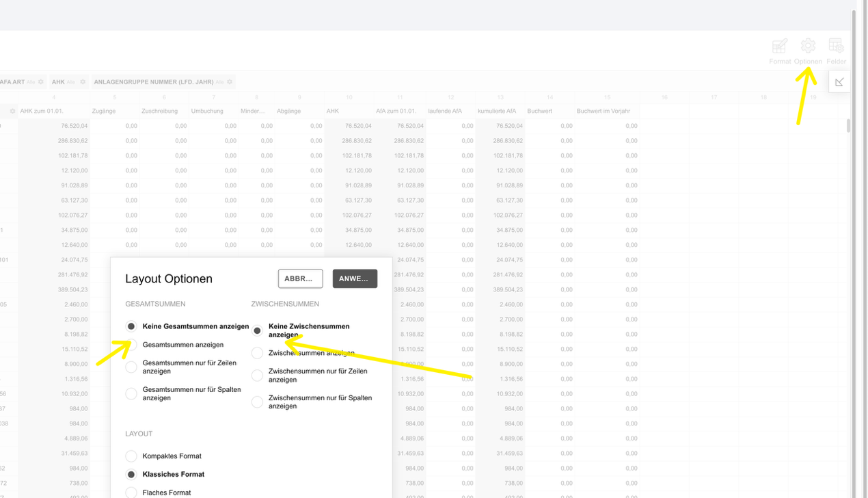Choose Kompaktes Format layout option

click(131, 456)
